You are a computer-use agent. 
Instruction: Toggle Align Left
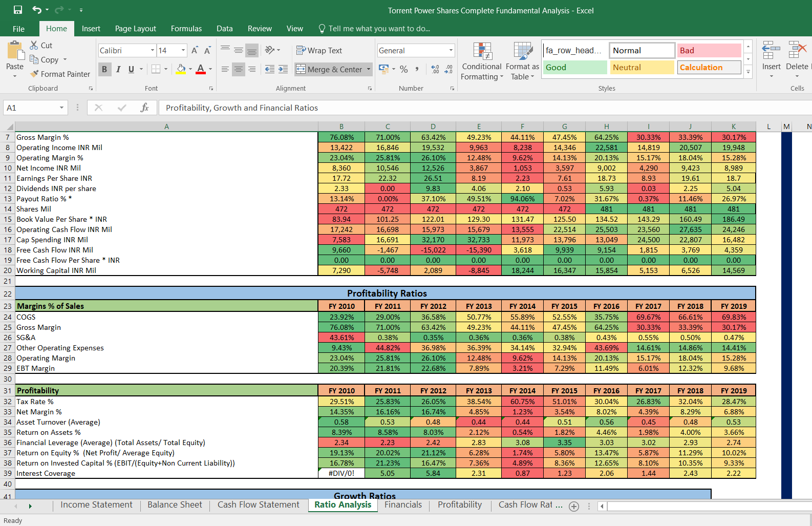click(225, 69)
